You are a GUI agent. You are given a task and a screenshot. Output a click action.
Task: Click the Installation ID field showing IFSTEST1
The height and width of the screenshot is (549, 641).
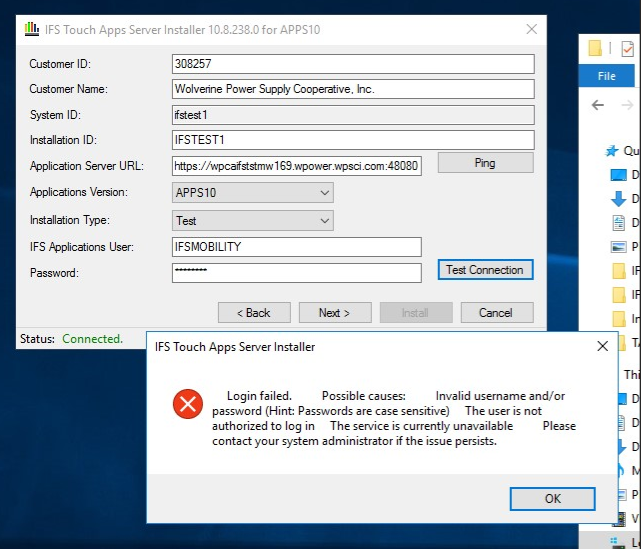[353, 140]
